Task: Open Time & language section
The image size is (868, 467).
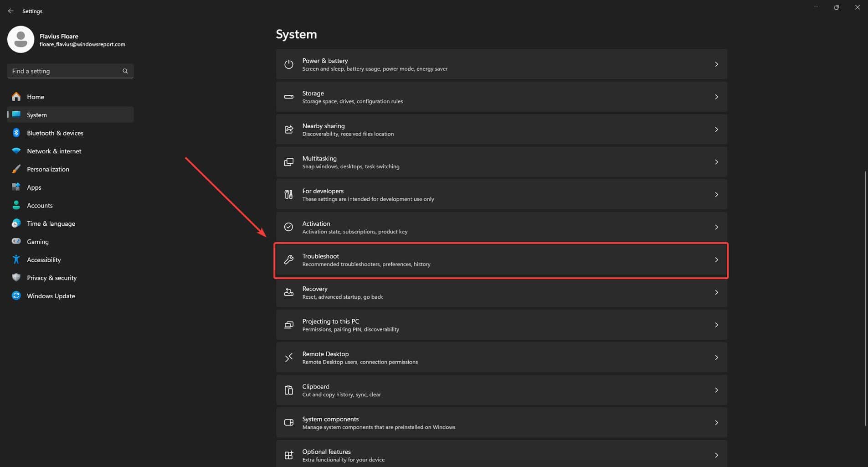Action: click(70, 223)
